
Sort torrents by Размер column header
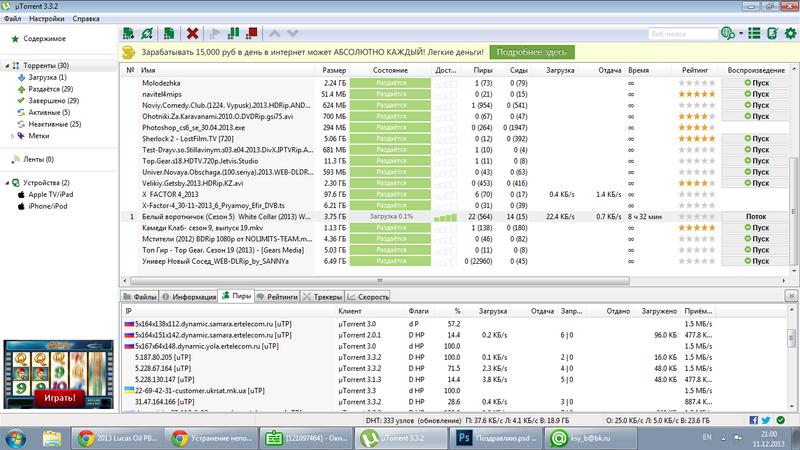click(x=334, y=70)
